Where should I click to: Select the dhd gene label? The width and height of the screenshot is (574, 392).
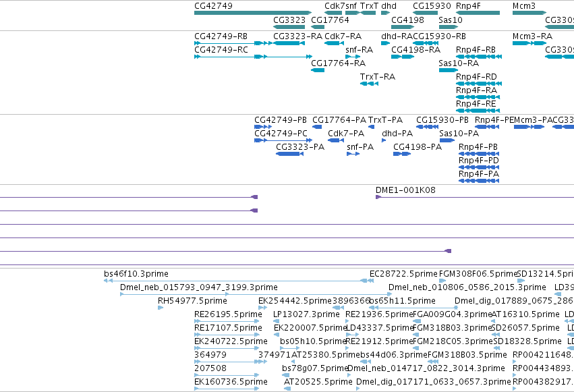click(389, 6)
